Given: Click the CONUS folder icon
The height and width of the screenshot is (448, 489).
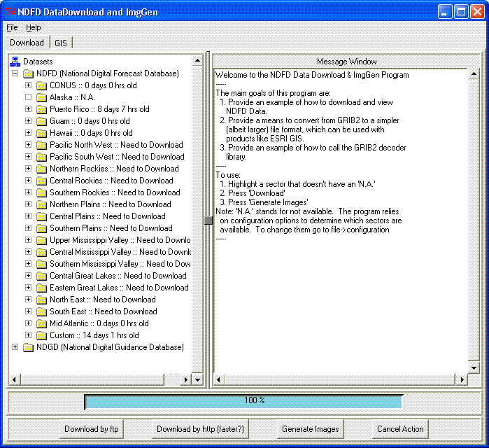Looking at the screenshot, I should [x=41, y=85].
